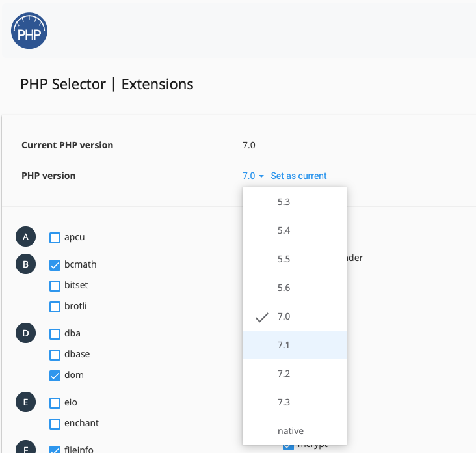
Task: Open the 7.0 PHP version dropdown
Action: click(253, 176)
